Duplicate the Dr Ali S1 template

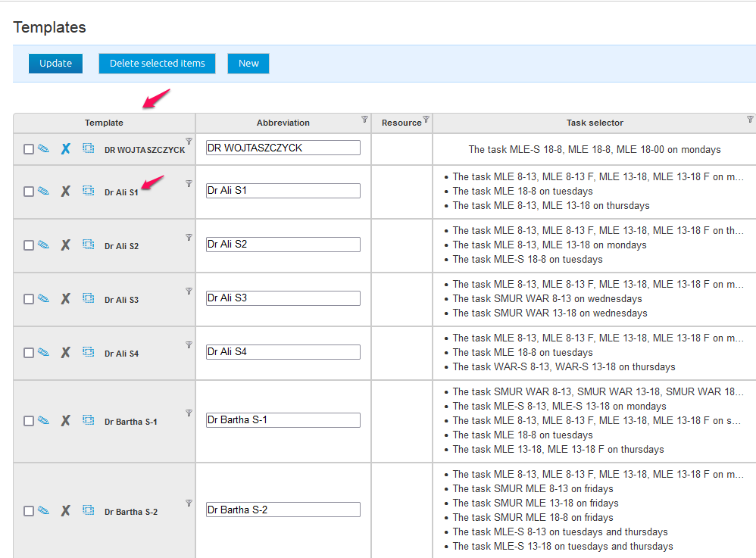pos(88,191)
